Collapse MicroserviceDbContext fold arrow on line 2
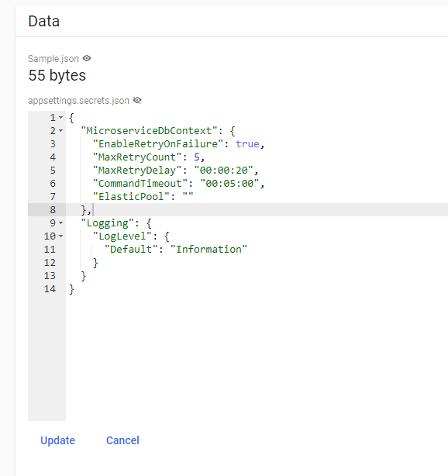This screenshot has height=476, width=448. click(60, 131)
